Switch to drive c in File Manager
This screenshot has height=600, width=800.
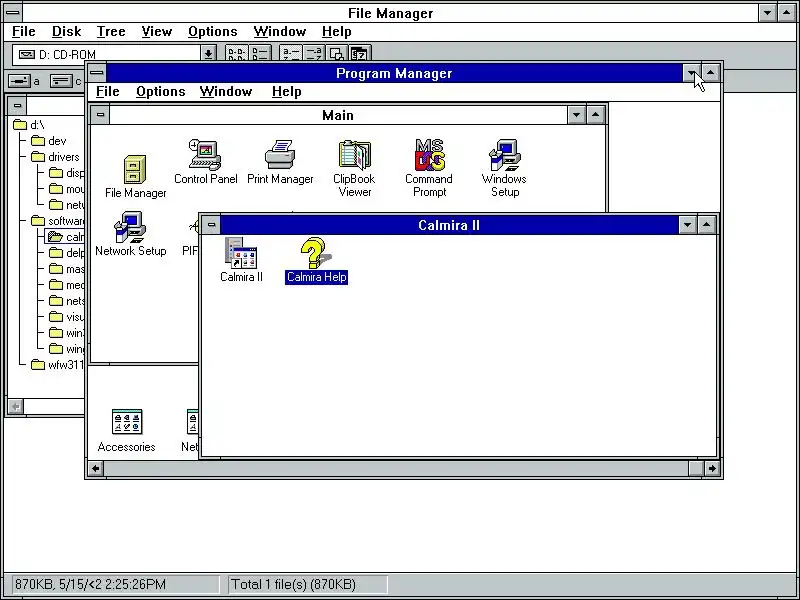65,81
